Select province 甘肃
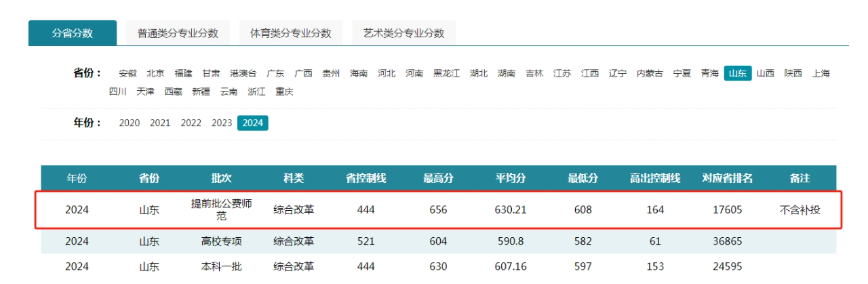868x284 pixels. [211, 73]
